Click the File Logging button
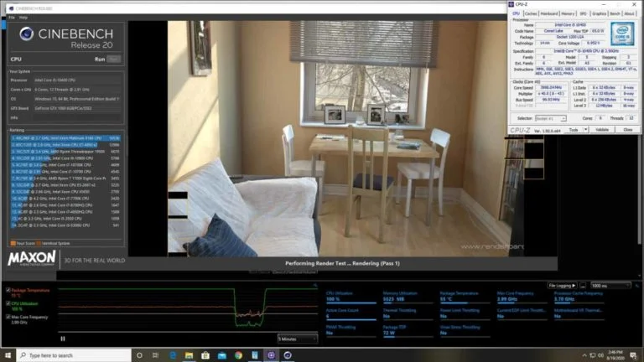Viewport: 644px width, 362px height. tap(562, 285)
